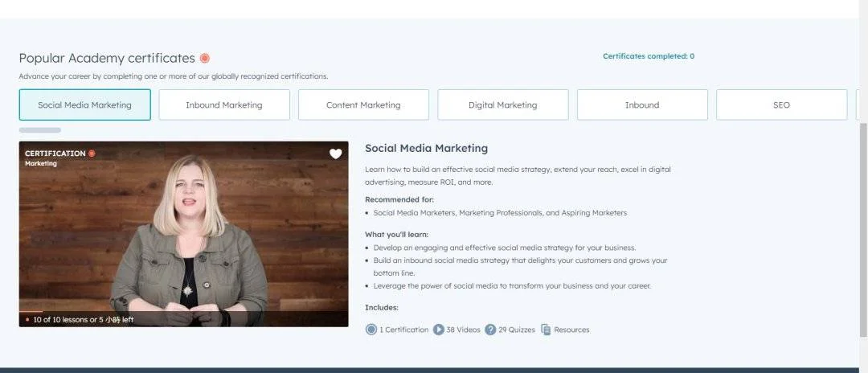Click 'Learn how to build an effective' description
Viewport: 868px width, 373px height.
point(518,175)
